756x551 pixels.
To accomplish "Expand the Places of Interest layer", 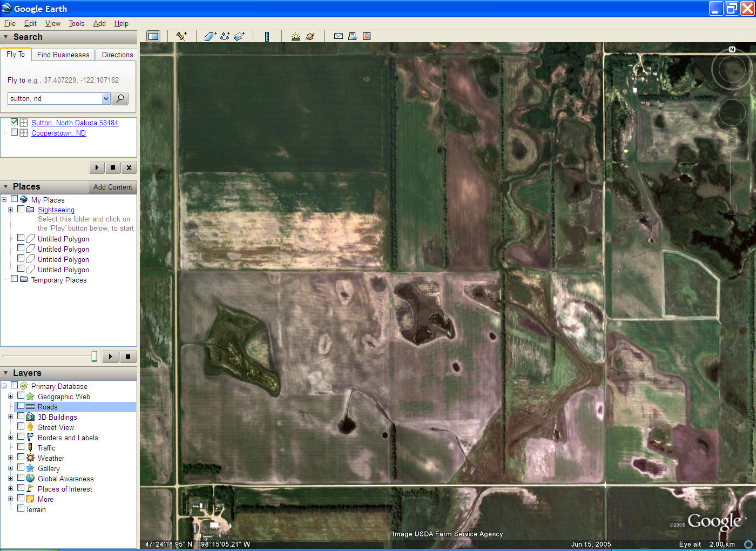I will pos(10,488).
